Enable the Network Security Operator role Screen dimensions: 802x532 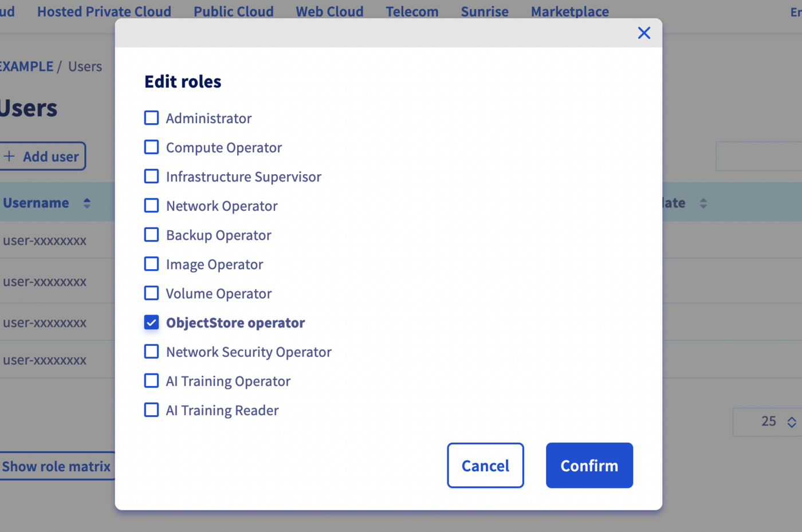[x=151, y=352]
